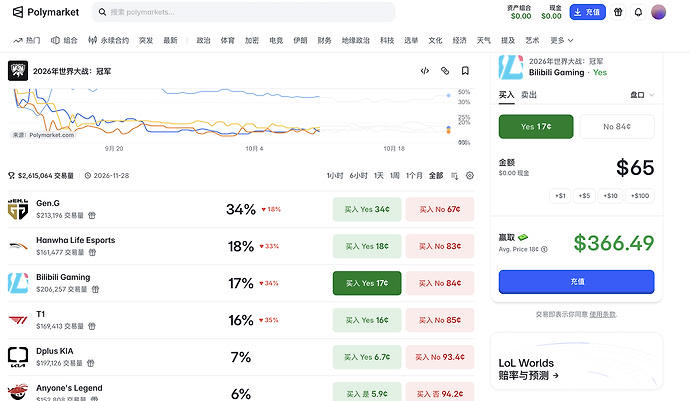Screen dimensions: 690x401
Task: Open the chart filter sort icon
Action: (x=455, y=176)
